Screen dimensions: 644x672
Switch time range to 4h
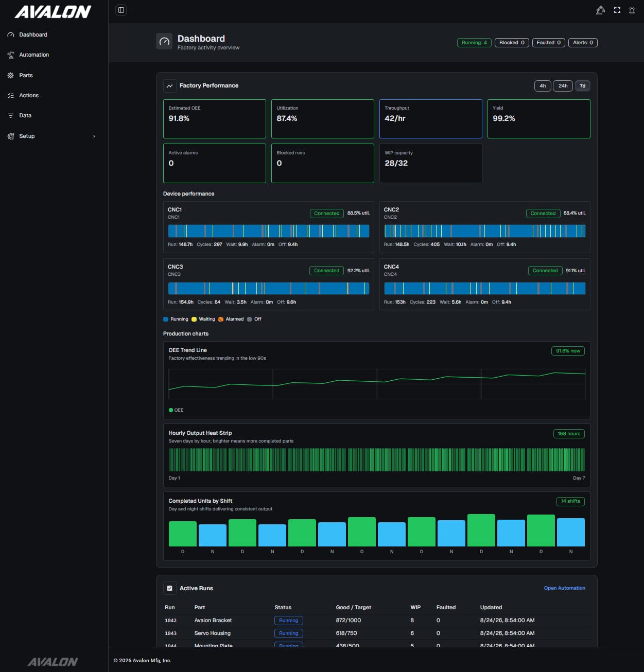pos(543,86)
